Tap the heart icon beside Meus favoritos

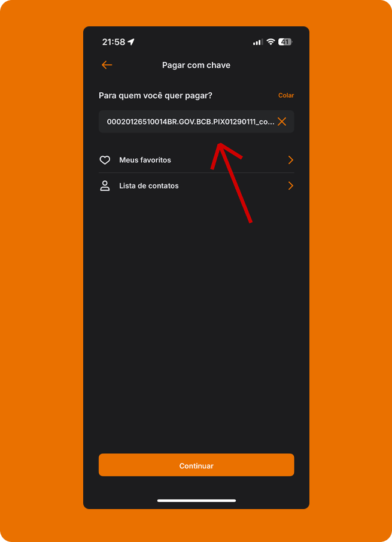[x=105, y=160]
